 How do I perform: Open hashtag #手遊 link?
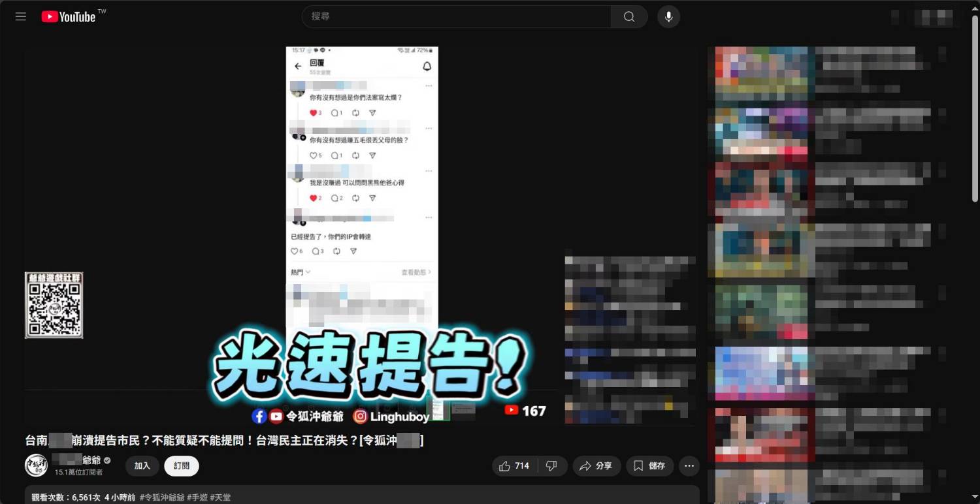pos(199,497)
